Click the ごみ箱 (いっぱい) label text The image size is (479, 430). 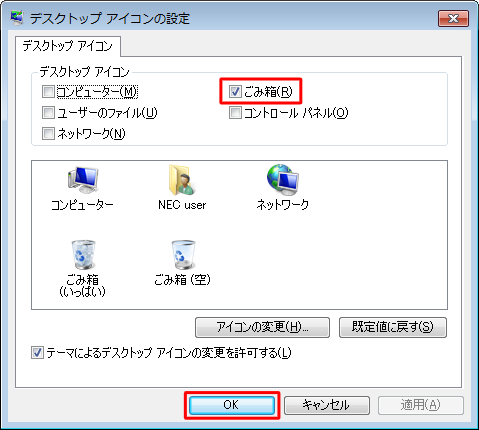82,286
